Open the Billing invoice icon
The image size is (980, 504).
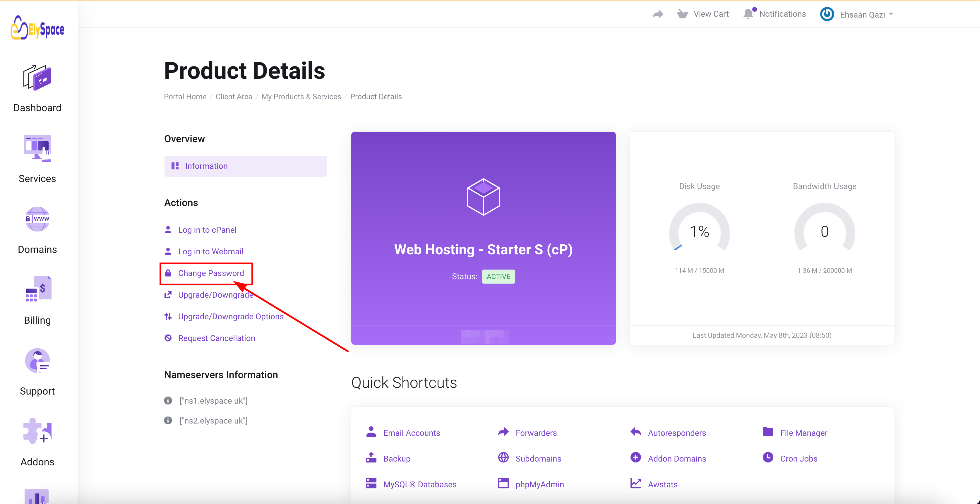coord(38,289)
